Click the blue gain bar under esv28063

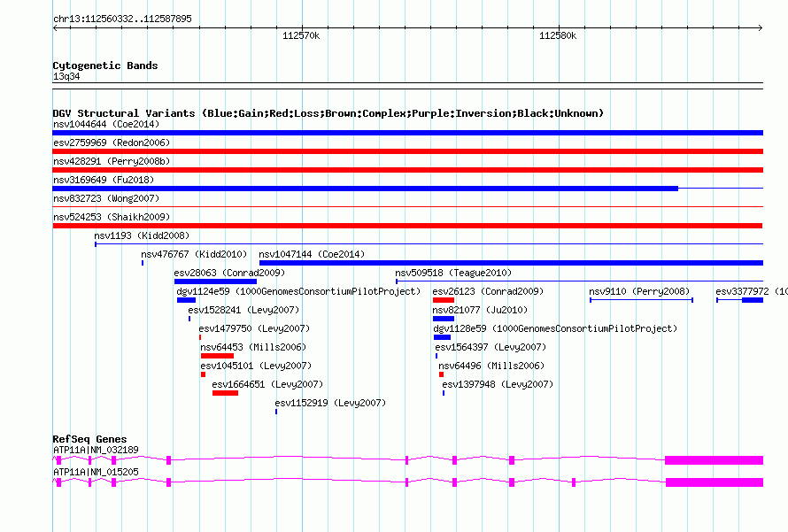(x=216, y=281)
